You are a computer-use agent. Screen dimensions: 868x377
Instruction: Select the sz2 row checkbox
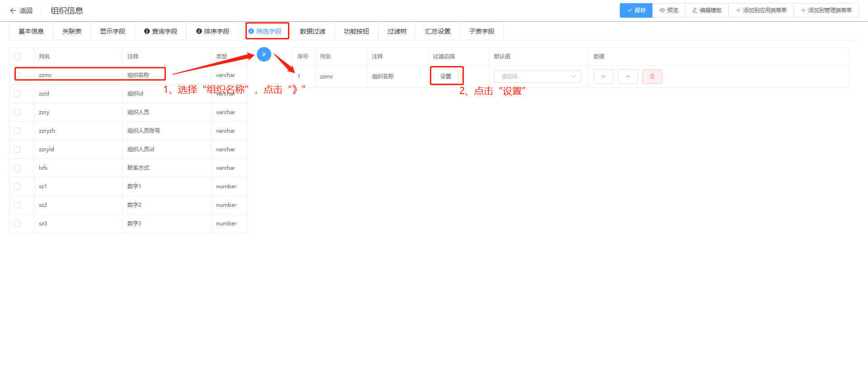[x=17, y=205]
